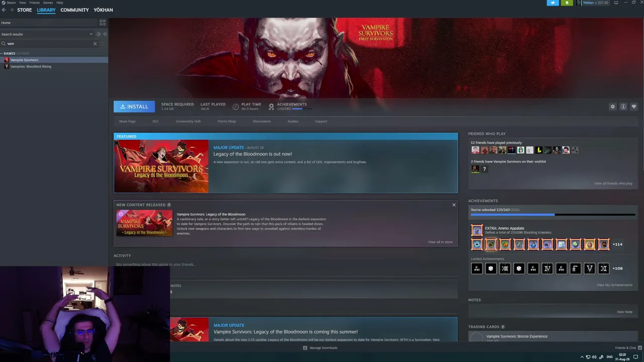Add game to favorites heart
Screen dimensions: 644x362
[633, 107]
